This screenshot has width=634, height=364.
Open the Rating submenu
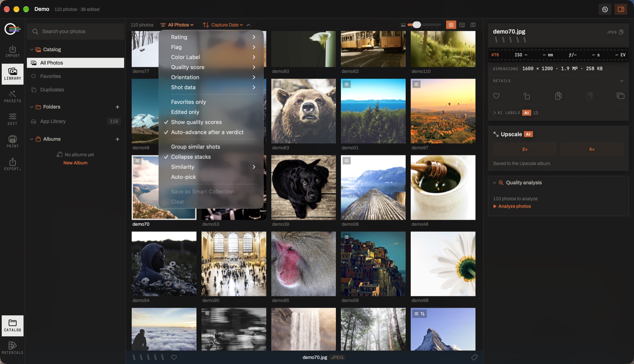[x=211, y=37]
